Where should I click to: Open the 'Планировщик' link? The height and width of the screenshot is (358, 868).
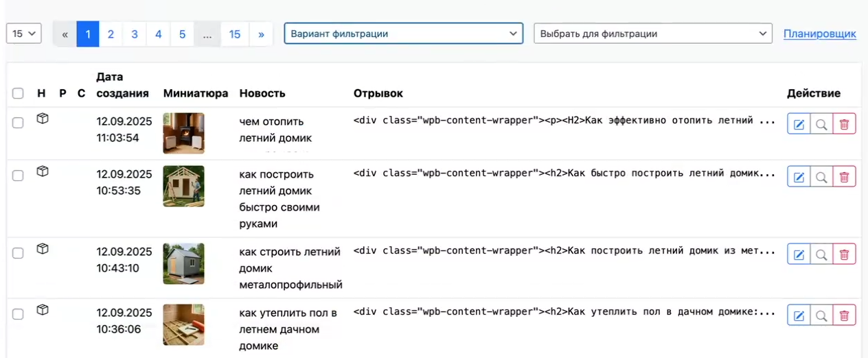tap(819, 34)
